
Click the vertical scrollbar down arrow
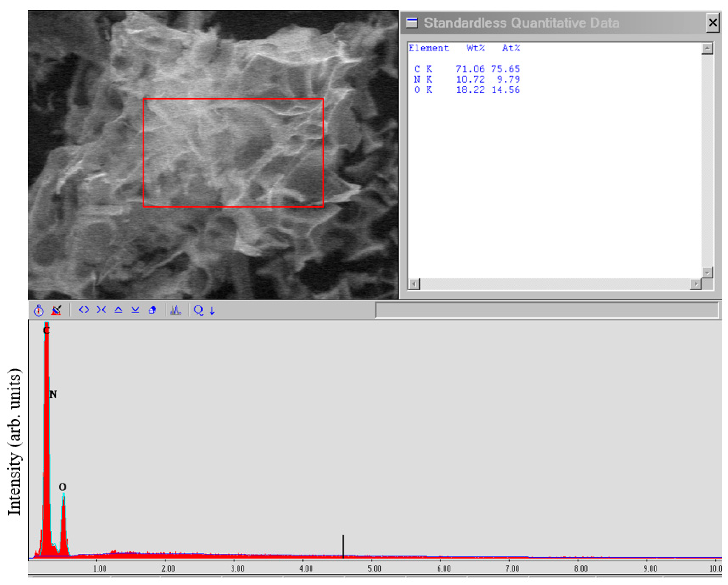707,273
